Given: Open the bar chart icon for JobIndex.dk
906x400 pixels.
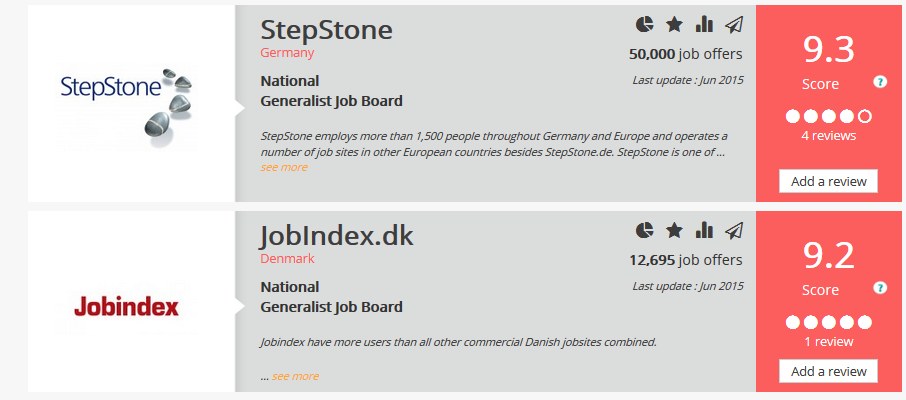Looking at the screenshot, I should coord(704,231).
